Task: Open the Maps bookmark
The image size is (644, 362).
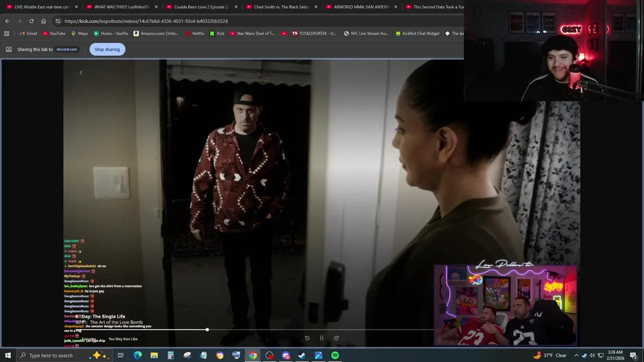Action: point(79,34)
